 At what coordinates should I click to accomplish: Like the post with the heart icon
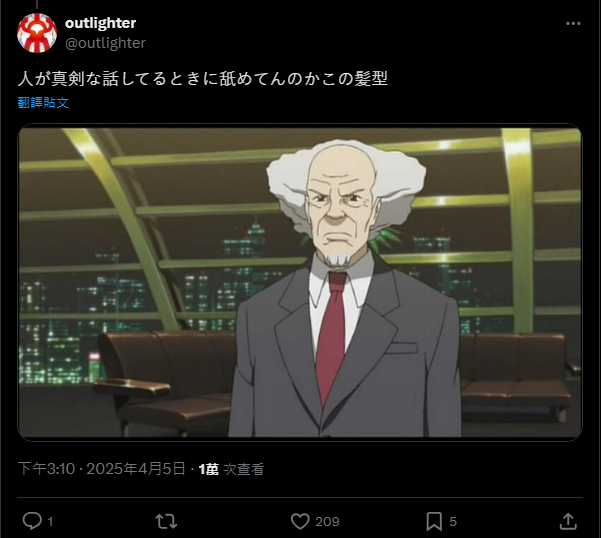click(x=300, y=522)
